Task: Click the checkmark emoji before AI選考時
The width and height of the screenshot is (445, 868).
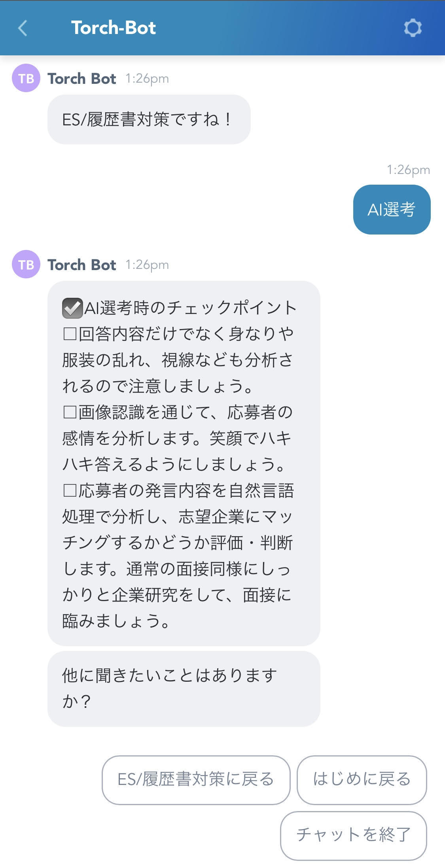Action: click(72, 308)
